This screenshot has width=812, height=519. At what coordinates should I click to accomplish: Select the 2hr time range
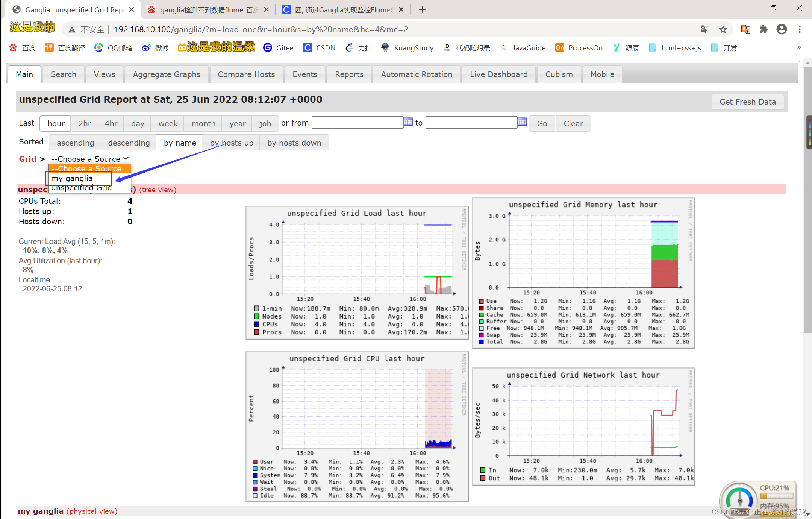tap(85, 124)
